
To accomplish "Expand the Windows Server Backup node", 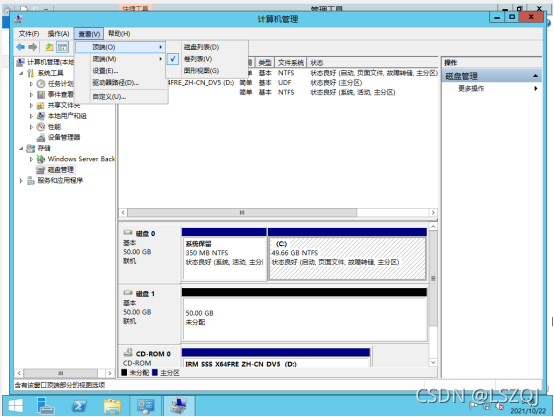I will coord(31,159).
